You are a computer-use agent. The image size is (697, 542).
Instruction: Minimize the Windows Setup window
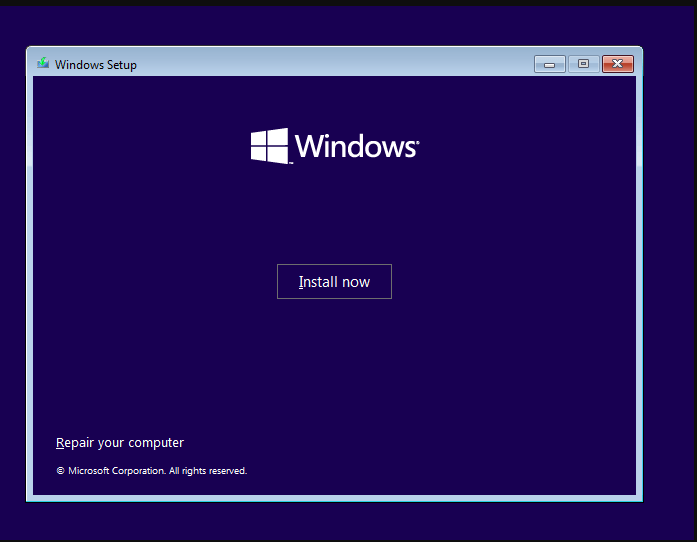(549, 64)
